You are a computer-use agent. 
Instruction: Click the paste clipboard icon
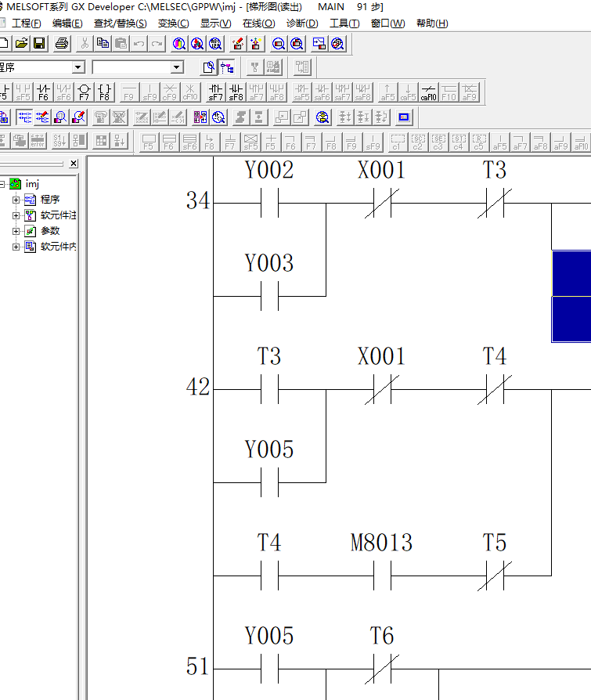point(121,43)
